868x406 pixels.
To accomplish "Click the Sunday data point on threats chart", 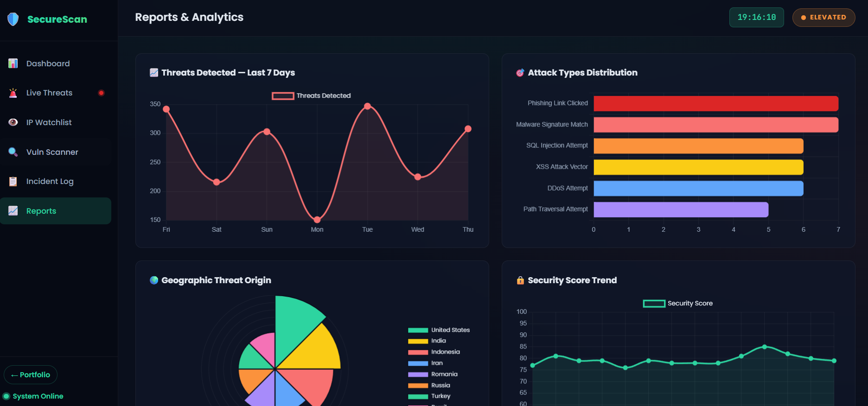I will click(x=267, y=132).
